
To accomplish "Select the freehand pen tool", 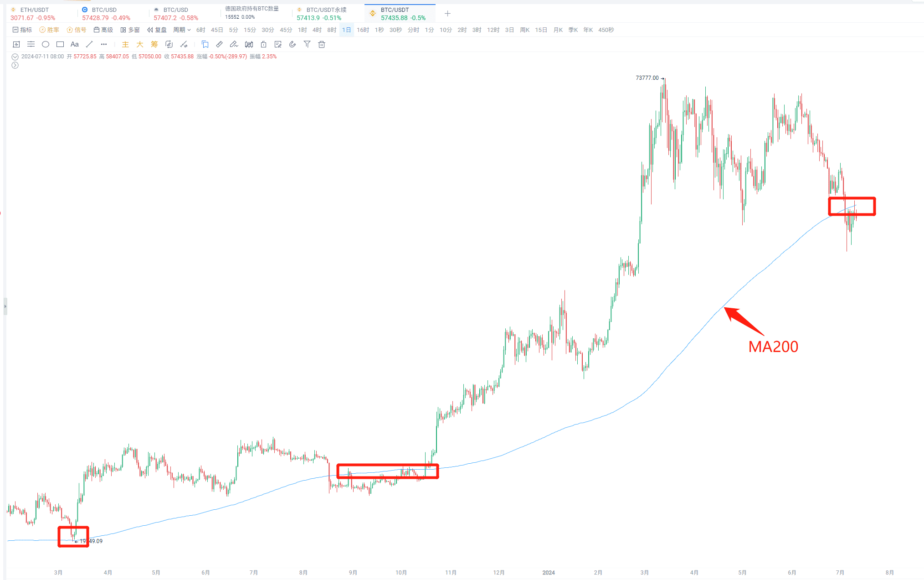I will (x=234, y=44).
